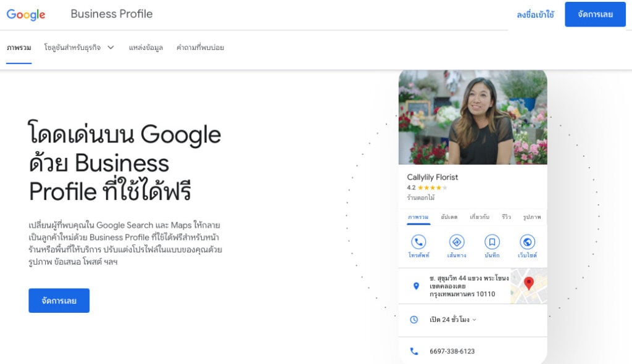Click the red map marker thumbnail

529,286
